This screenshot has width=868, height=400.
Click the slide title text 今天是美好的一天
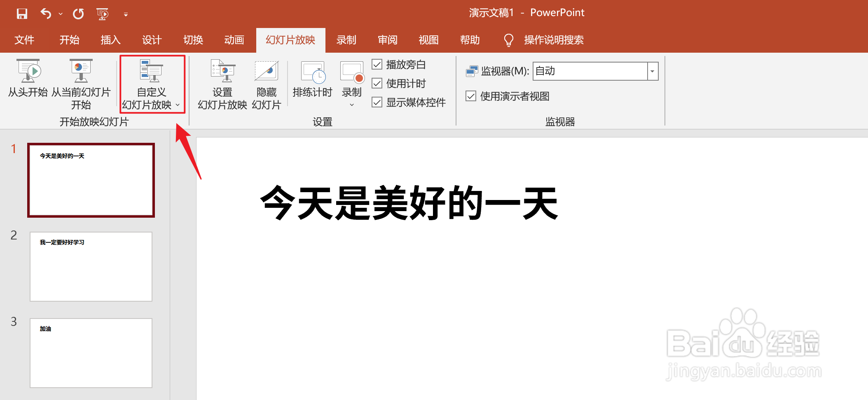(x=409, y=203)
